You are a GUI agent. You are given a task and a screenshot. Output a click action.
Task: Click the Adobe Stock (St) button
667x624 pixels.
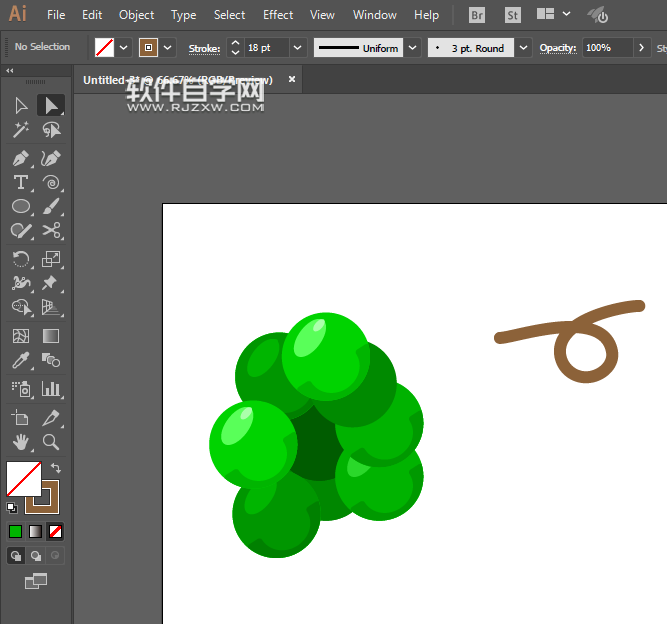coord(512,15)
